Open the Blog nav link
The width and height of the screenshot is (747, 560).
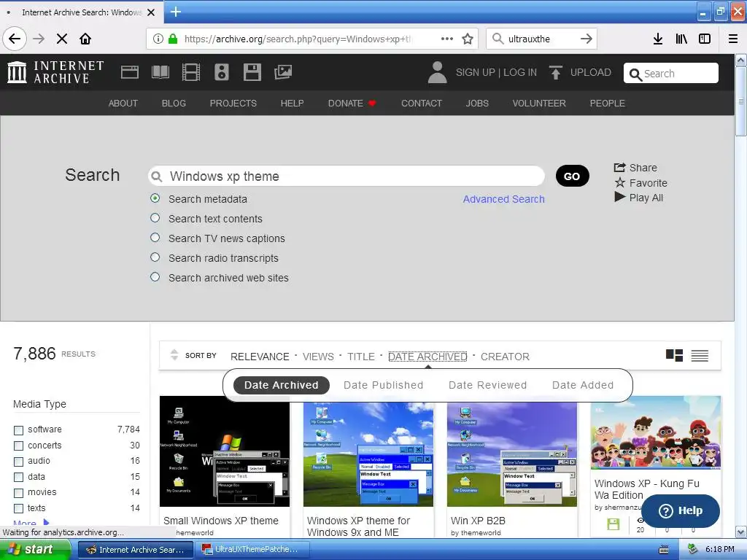point(174,103)
